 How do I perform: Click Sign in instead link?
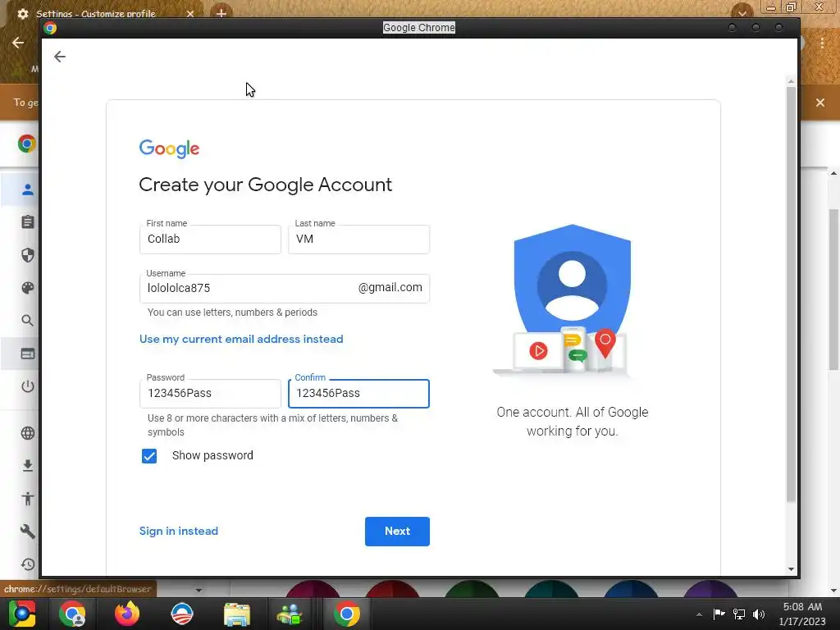coord(178,531)
